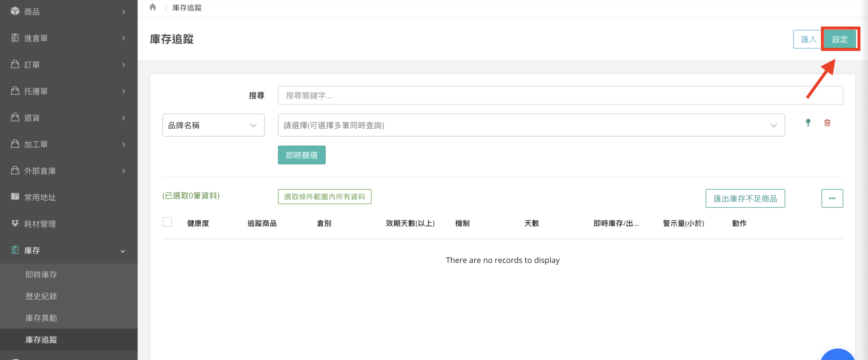Click the 進倉單 clipboard icon in sidebar
Image resolution: width=868 pixels, height=360 pixels.
click(x=15, y=38)
